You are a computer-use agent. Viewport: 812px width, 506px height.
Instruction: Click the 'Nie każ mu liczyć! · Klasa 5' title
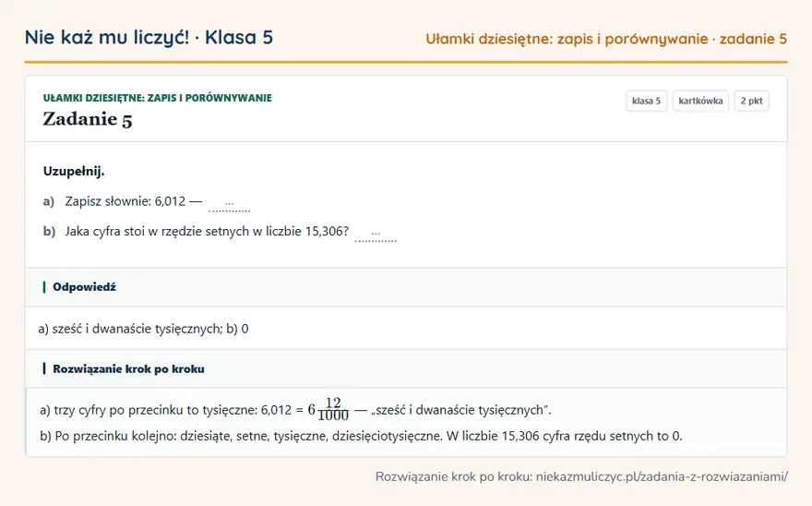[149, 37]
